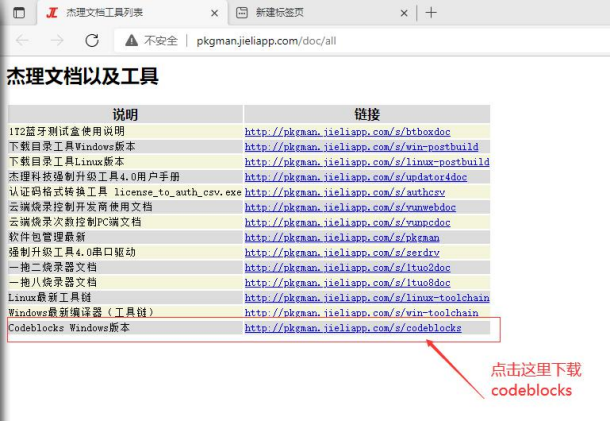
Task: Reload the page with refresh icon
Action: pos(92,40)
